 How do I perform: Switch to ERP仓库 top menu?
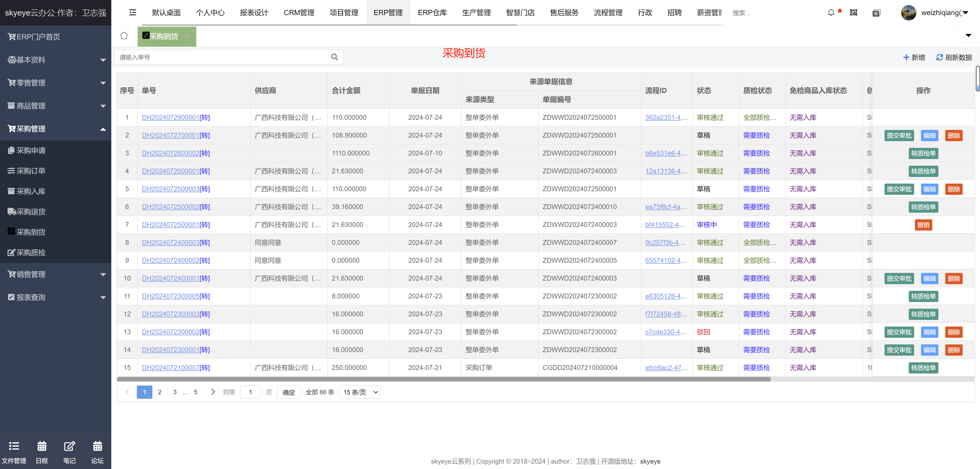click(x=432, y=13)
